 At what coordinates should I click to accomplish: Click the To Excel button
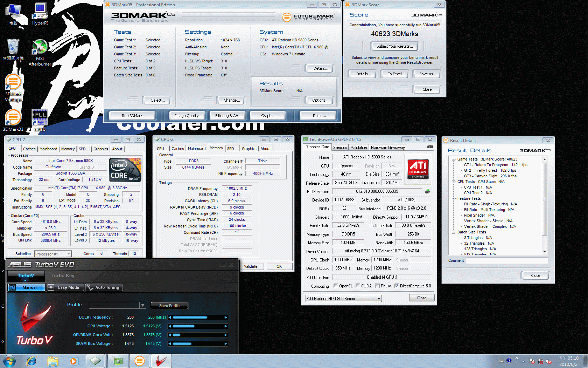(394, 74)
